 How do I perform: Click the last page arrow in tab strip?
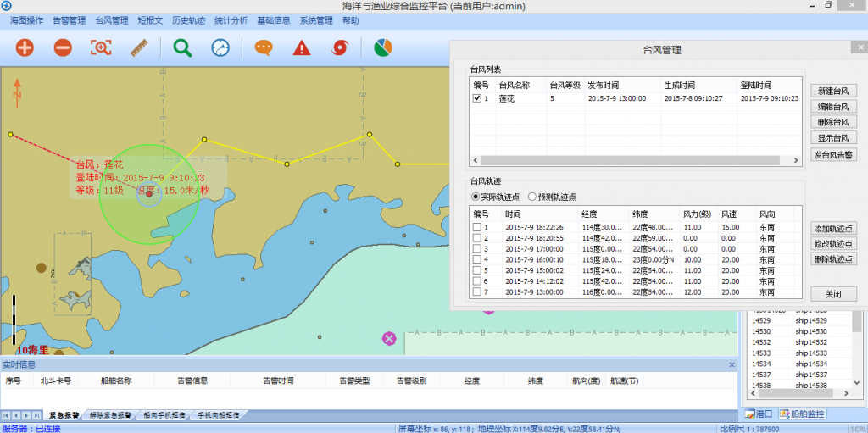pos(36,414)
